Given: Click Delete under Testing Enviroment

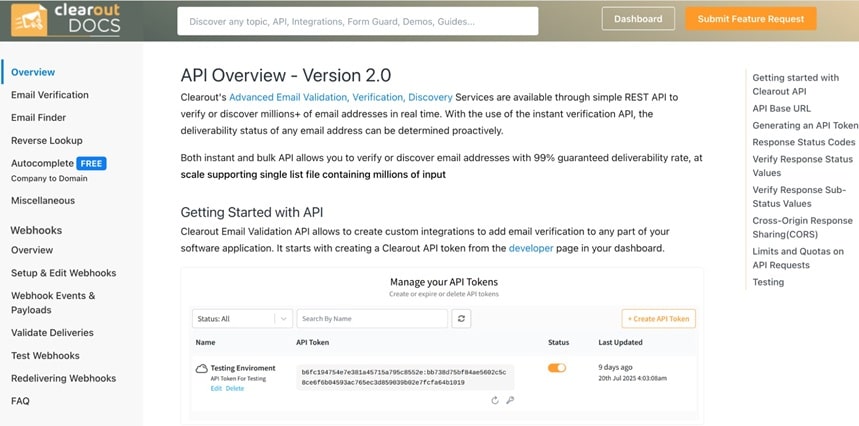Looking at the screenshot, I should pyautogui.click(x=235, y=389).
